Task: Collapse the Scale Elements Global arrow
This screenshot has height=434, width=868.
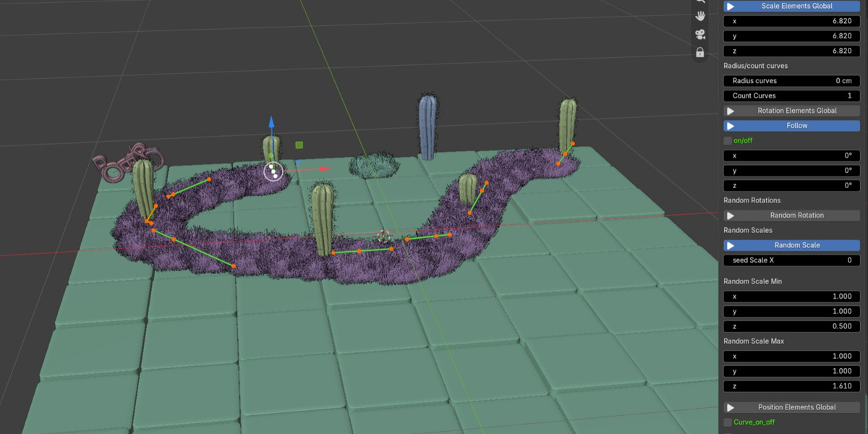Action: pyautogui.click(x=731, y=6)
